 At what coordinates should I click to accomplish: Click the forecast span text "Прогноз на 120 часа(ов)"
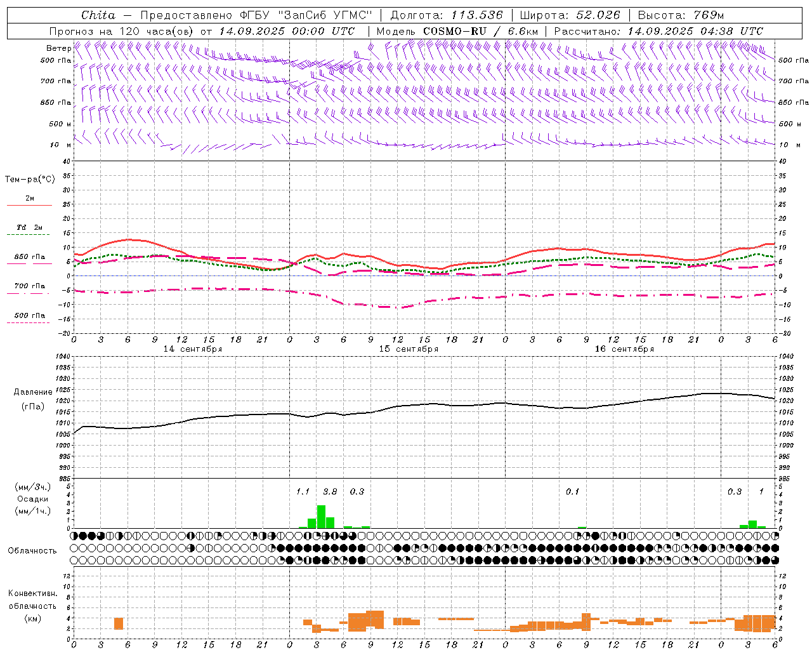pyautogui.click(x=122, y=31)
